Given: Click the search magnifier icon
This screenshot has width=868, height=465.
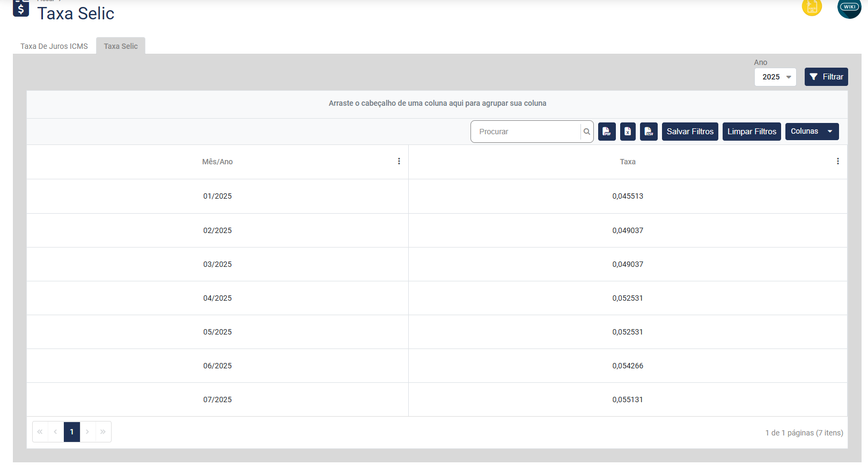Looking at the screenshot, I should click(x=587, y=132).
